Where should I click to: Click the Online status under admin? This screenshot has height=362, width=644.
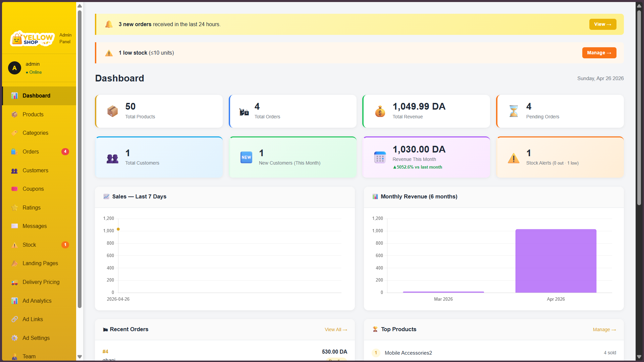[34, 72]
